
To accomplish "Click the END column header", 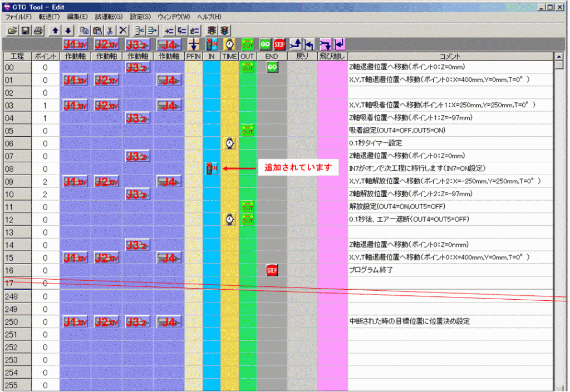I will pyautogui.click(x=272, y=56).
